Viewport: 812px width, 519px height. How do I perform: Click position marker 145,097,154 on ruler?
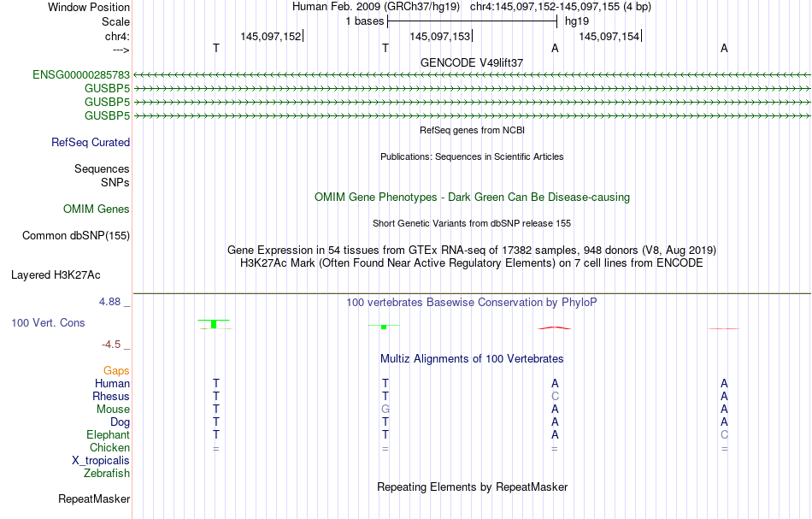(x=609, y=36)
